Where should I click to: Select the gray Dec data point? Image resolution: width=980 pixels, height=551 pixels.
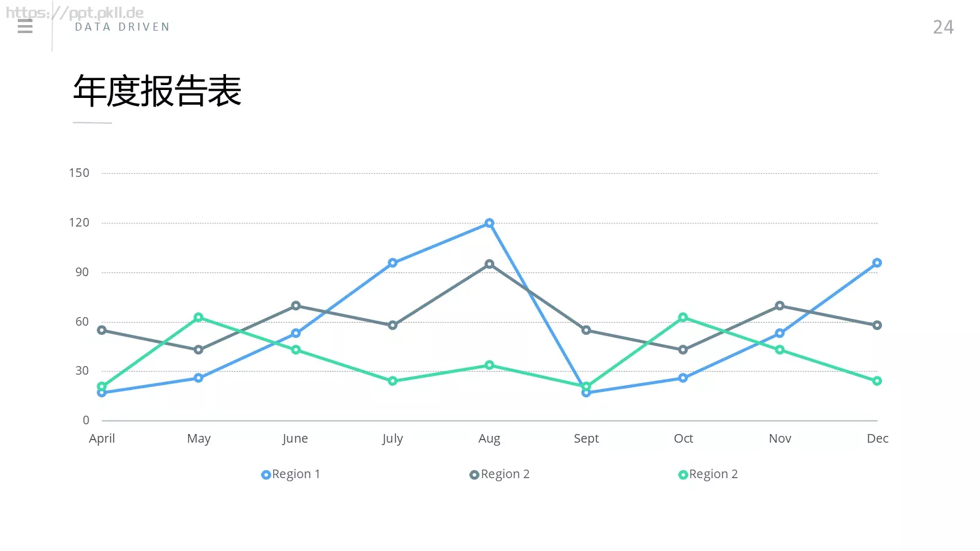coord(877,325)
